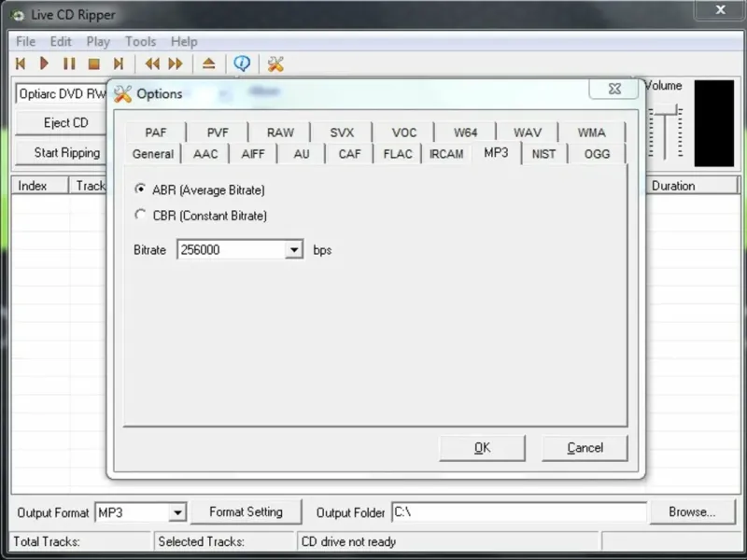Click the 'Total Tracks:' status text

click(47, 541)
